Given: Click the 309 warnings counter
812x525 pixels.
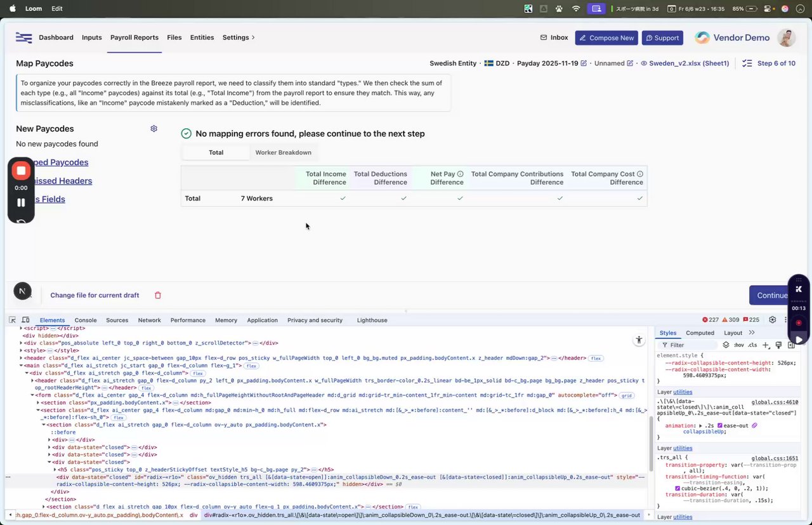Looking at the screenshot, I should click(x=731, y=320).
